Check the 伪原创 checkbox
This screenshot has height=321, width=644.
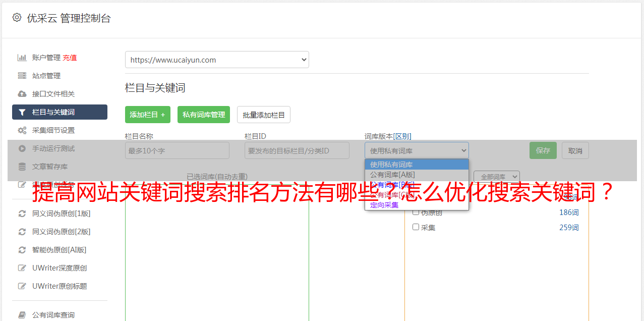tap(416, 212)
